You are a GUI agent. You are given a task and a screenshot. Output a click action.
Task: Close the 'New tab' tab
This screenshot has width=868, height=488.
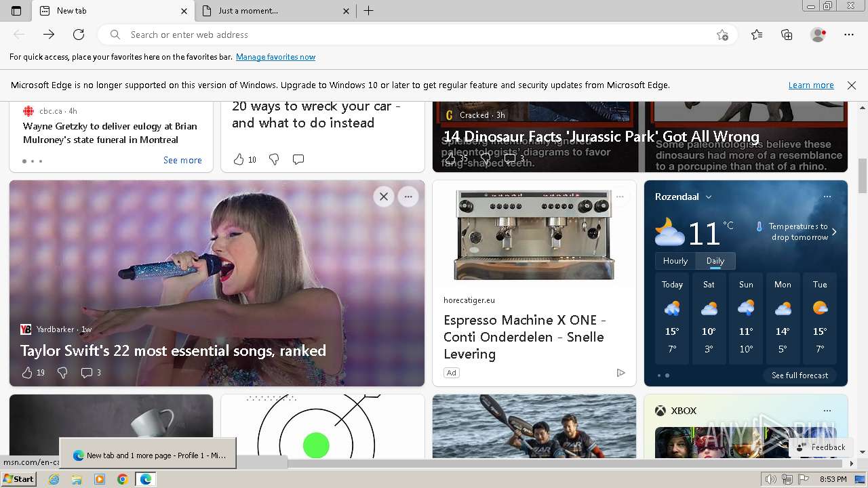pyautogui.click(x=184, y=11)
